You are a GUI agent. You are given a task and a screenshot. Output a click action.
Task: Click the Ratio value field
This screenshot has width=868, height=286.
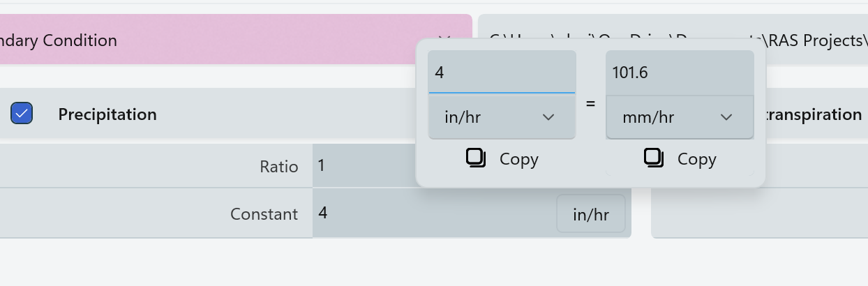363,165
